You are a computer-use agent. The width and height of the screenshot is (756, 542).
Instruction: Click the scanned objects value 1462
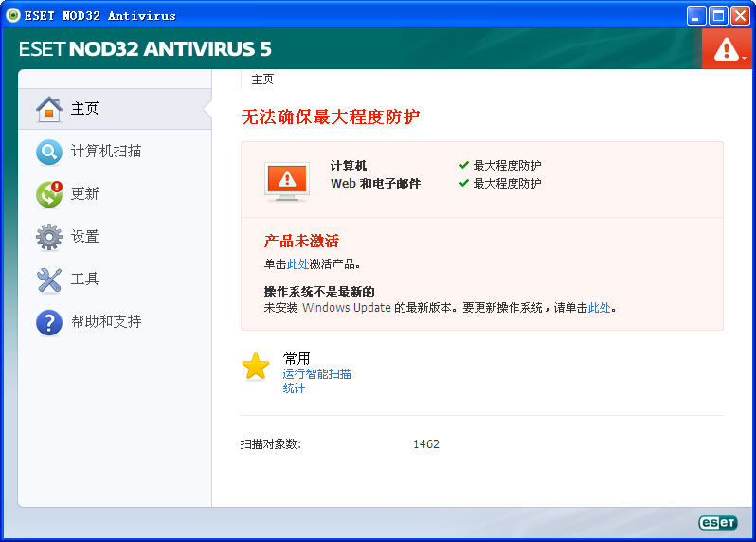point(426,444)
